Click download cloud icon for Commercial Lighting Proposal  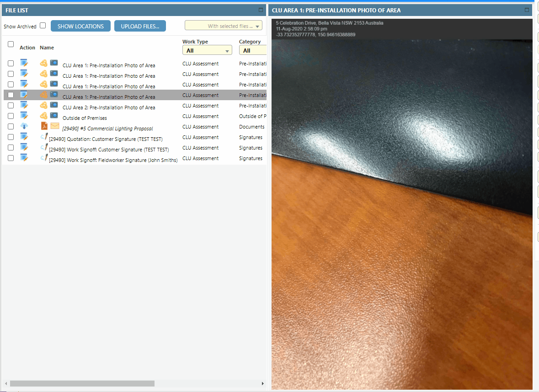click(24, 127)
